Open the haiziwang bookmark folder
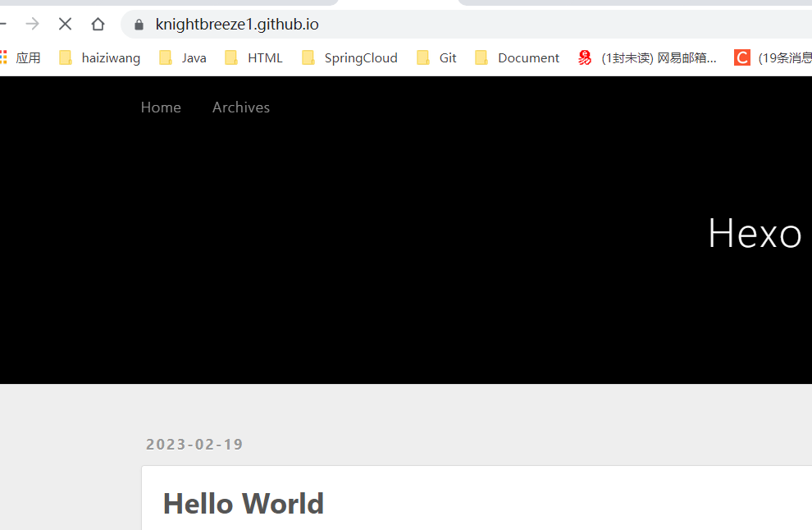This screenshot has width=812, height=530. pyautogui.click(x=99, y=57)
